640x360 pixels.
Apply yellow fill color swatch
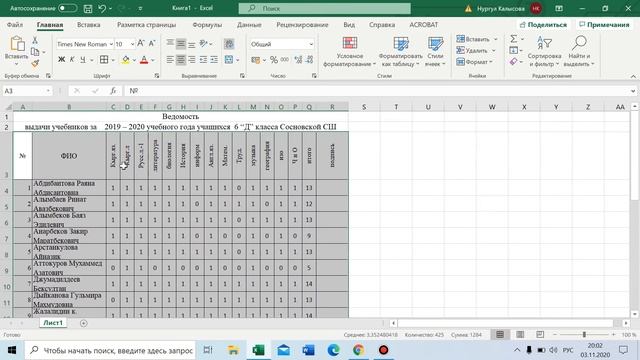(x=125, y=60)
